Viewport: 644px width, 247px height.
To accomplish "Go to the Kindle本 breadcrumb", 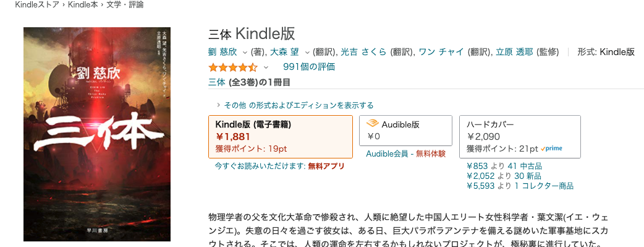I will [x=82, y=5].
